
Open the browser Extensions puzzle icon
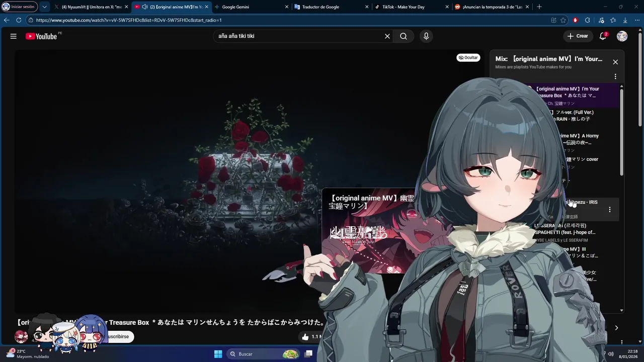[x=588, y=20]
